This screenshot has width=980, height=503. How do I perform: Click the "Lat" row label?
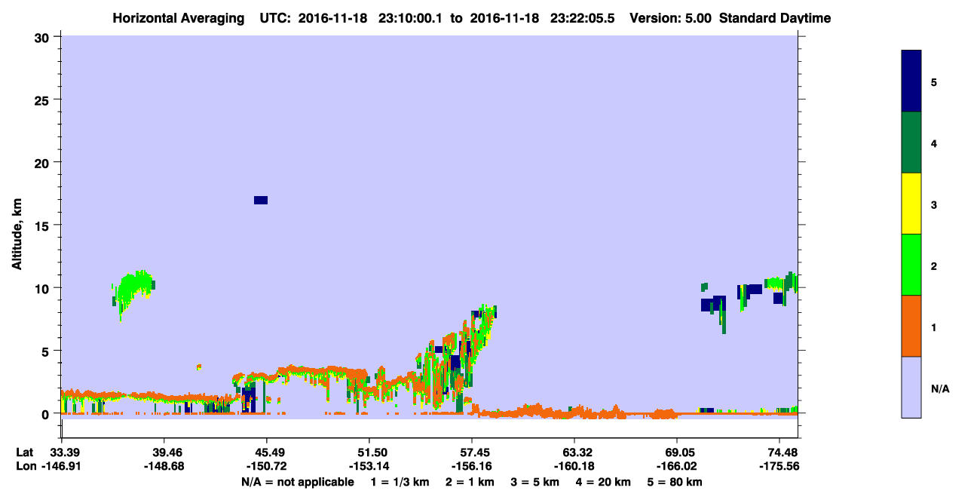(x=24, y=452)
